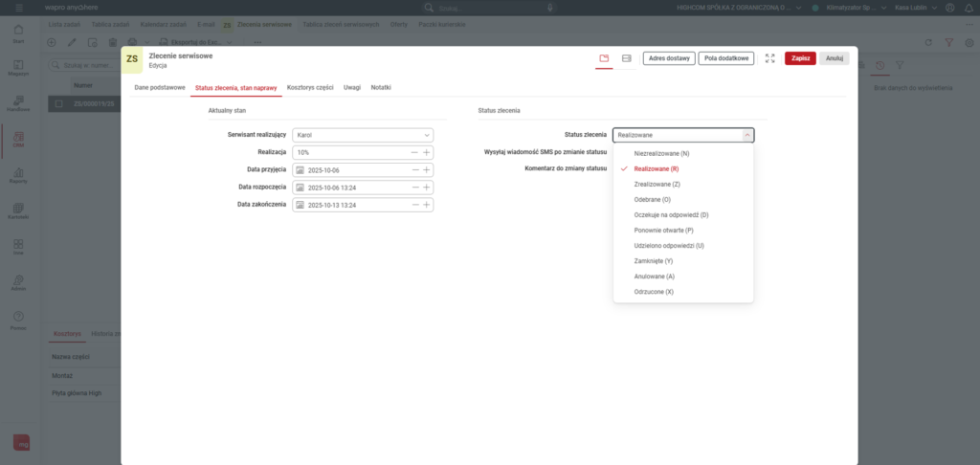Decrease Realizacja percentage with minus
The height and width of the screenshot is (465, 980).
point(415,152)
